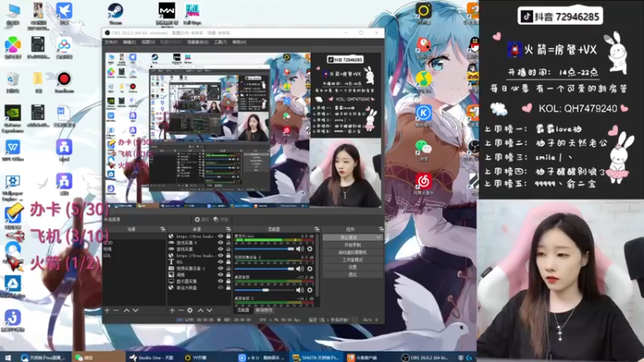Click the 设置 settings button in controls
This screenshot has width=644, height=362.
[353, 267]
